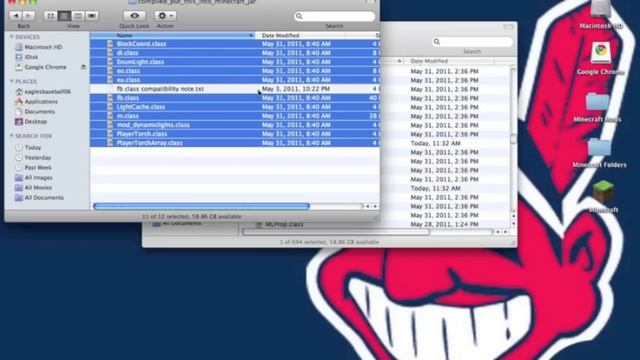Focus the back Finder window search field
The image size is (640, 360).
(472, 42)
